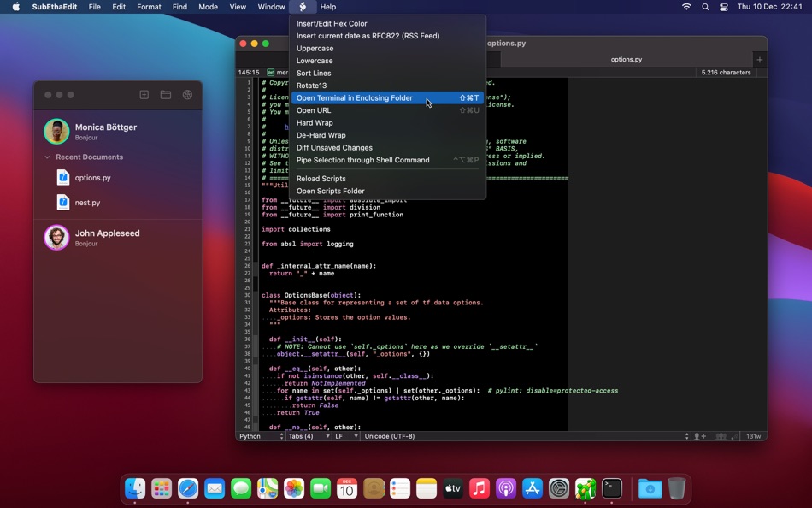Viewport: 812px width, 508px height.
Task: Click the add participant icon in status bar
Action: tap(699, 436)
